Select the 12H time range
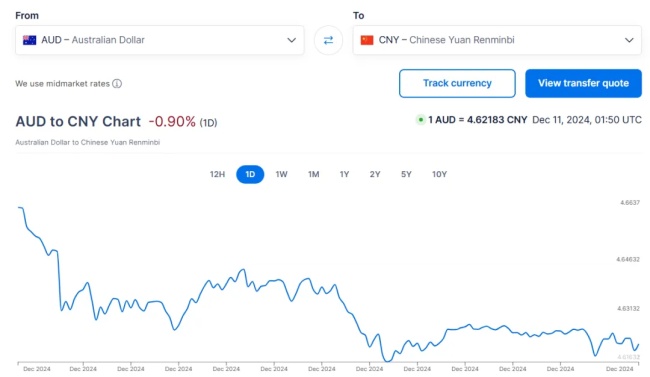 217,174
